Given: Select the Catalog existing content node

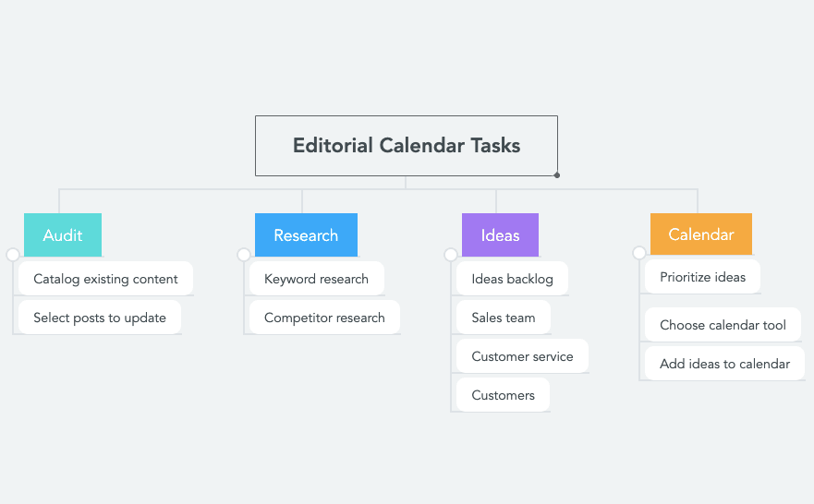Looking at the screenshot, I should [105, 279].
